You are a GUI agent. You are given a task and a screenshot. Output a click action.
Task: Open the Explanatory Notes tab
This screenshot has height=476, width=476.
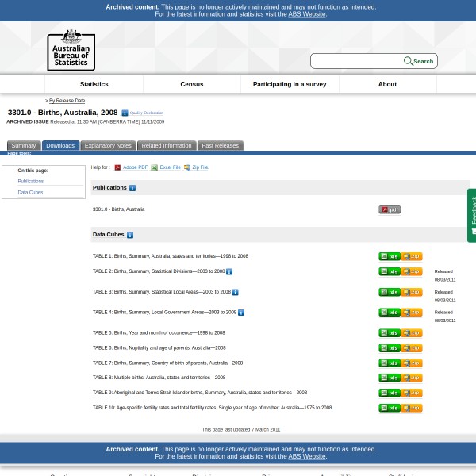[108, 145]
